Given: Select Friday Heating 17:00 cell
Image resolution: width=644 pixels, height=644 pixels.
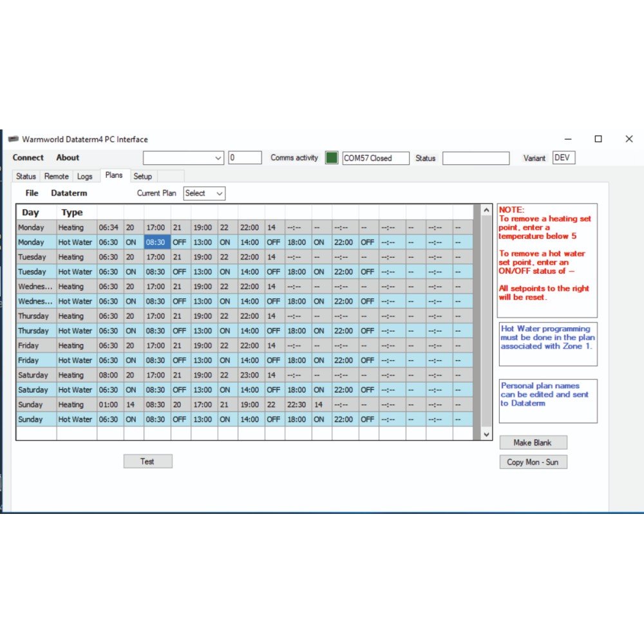Looking at the screenshot, I should (x=157, y=345).
